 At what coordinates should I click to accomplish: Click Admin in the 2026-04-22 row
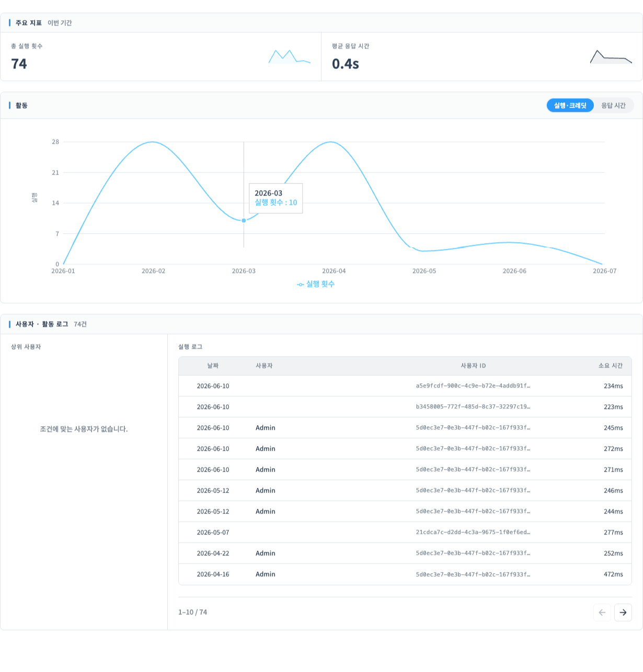click(x=266, y=553)
